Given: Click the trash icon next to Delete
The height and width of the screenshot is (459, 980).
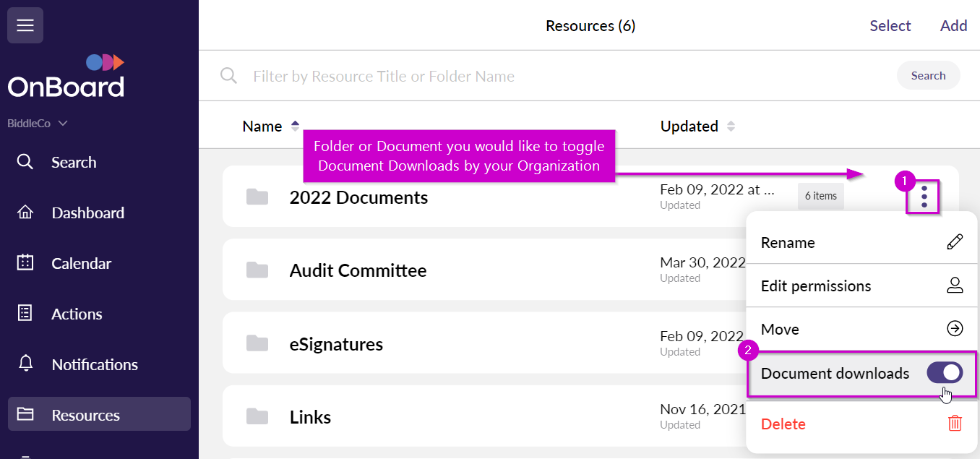Looking at the screenshot, I should [x=955, y=424].
